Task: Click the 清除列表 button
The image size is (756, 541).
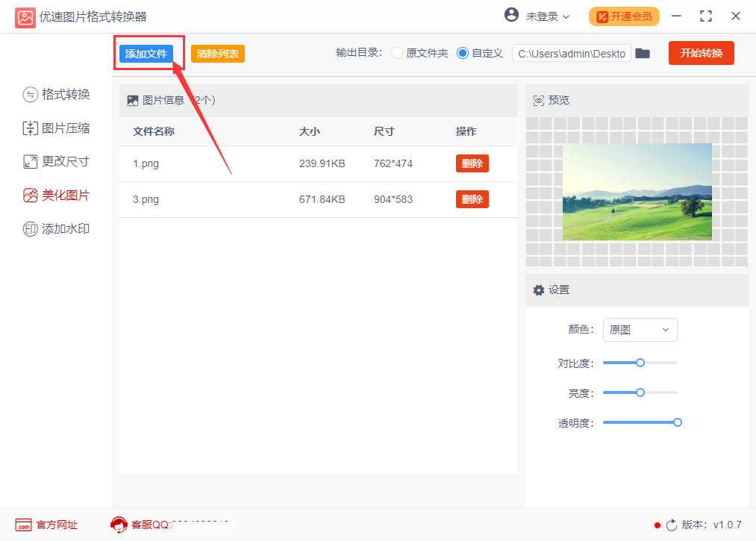Action: pos(218,54)
